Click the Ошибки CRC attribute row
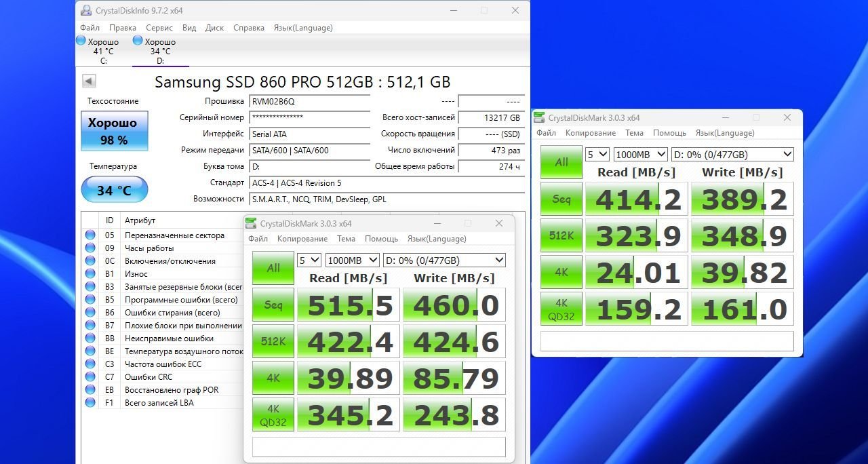The width and height of the screenshot is (868, 464). click(163, 377)
